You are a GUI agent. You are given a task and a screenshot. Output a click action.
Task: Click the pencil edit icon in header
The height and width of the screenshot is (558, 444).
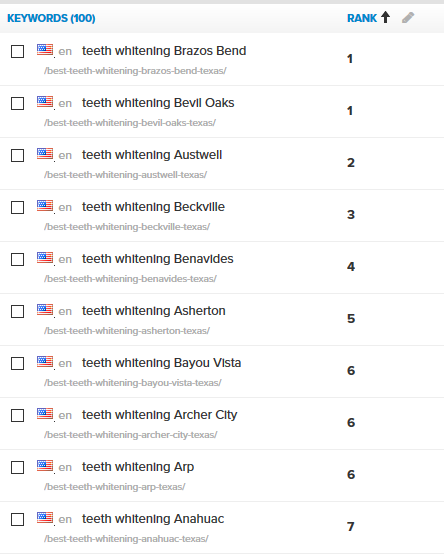(x=408, y=17)
